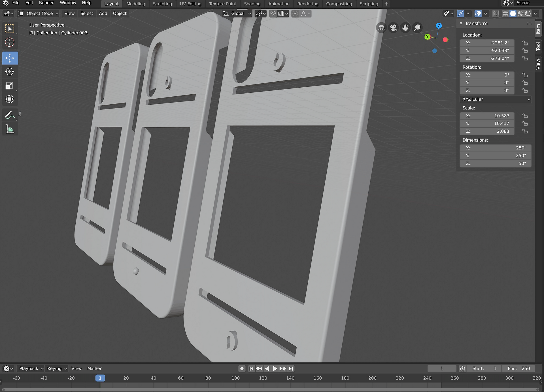The height and width of the screenshot is (392, 544).
Task: Switch to the Sculpting workspace tab
Action: click(x=162, y=4)
